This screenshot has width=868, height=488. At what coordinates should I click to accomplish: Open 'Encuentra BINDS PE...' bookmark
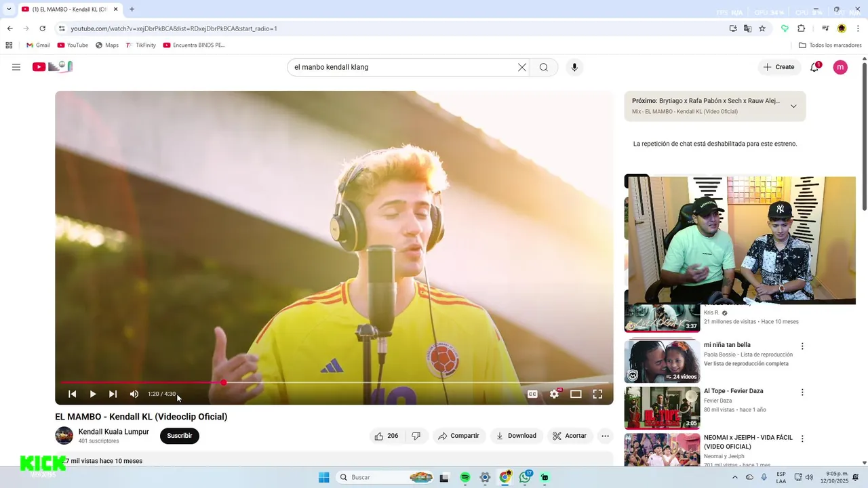click(x=194, y=45)
